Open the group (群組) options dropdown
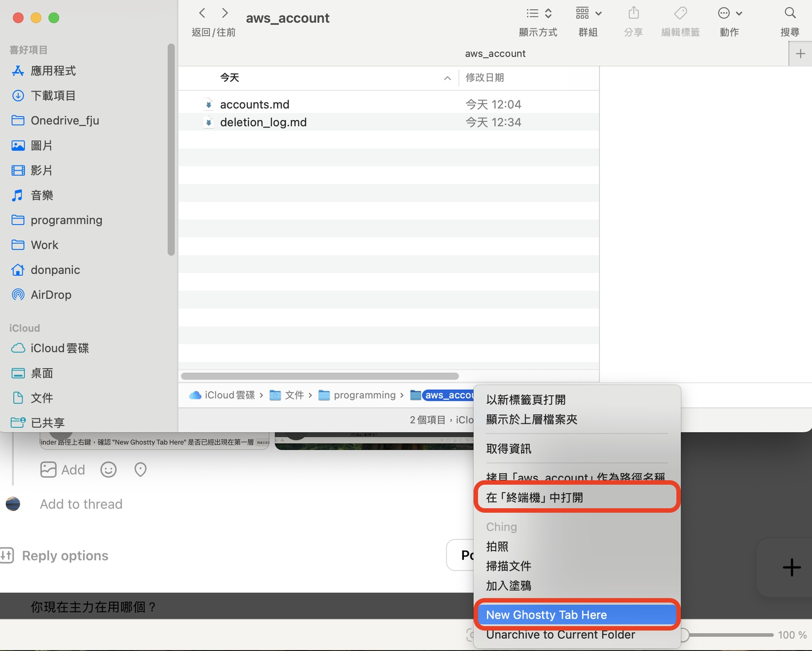Screen dimensions: 812x651 [x=588, y=13]
